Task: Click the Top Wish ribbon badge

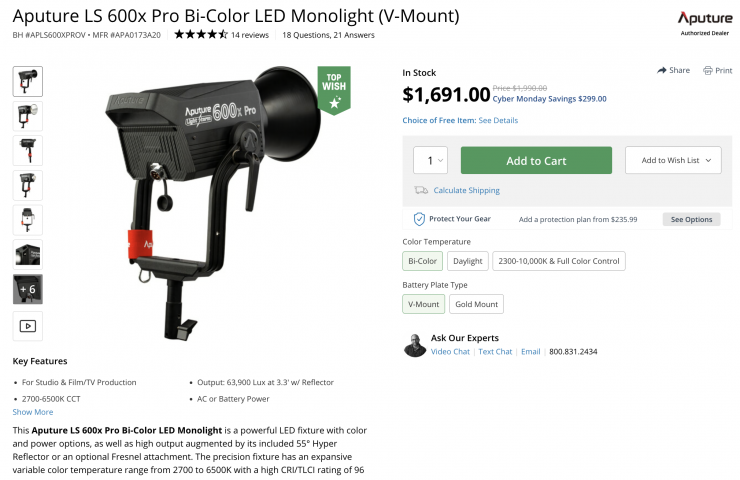Action: [x=334, y=89]
